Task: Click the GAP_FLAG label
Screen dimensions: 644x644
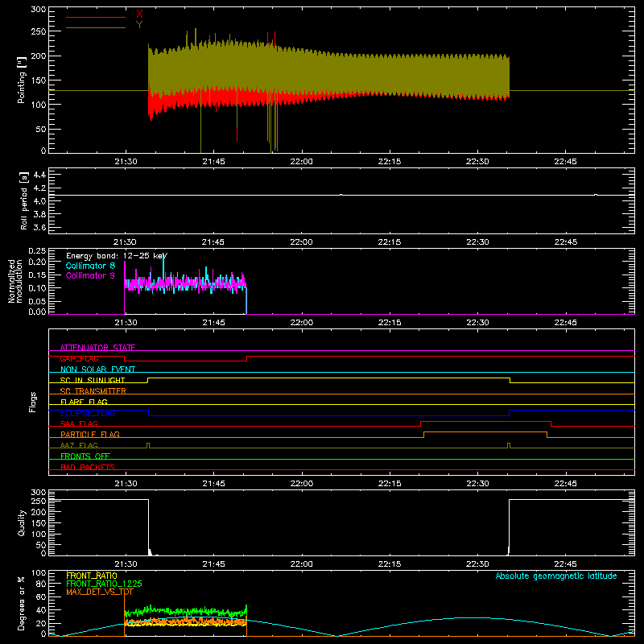Action: pos(79,358)
